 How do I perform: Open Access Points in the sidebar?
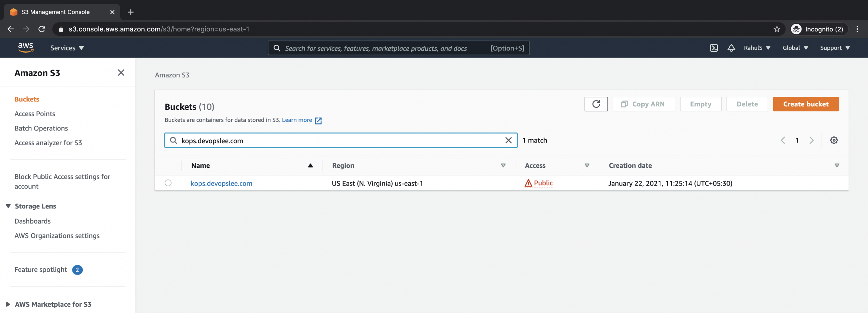click(35, 113)
